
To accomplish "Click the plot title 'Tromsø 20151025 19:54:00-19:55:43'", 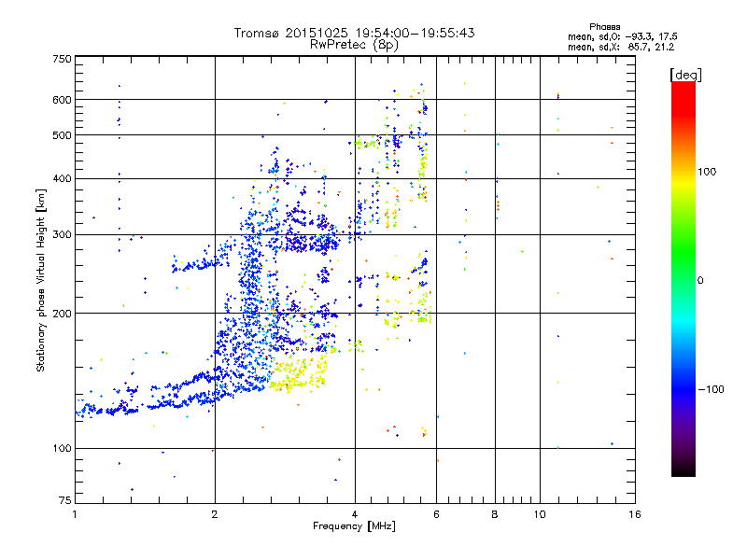I will [354, 33].
